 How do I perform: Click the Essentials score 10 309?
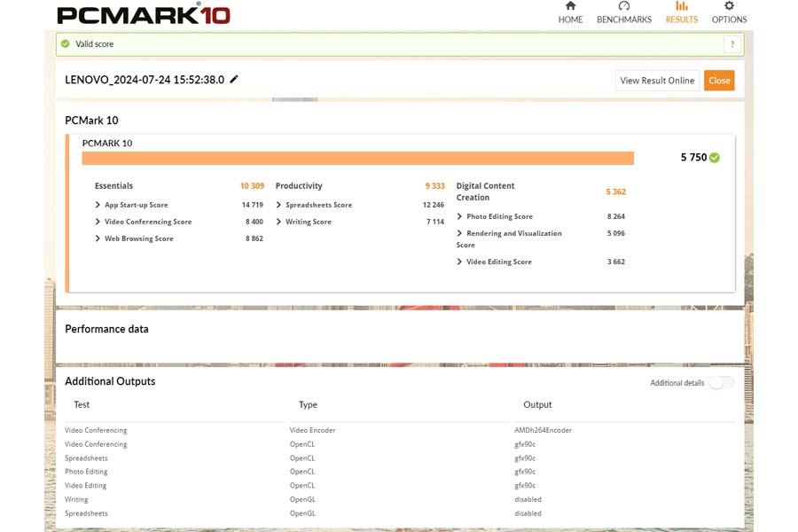252,186
